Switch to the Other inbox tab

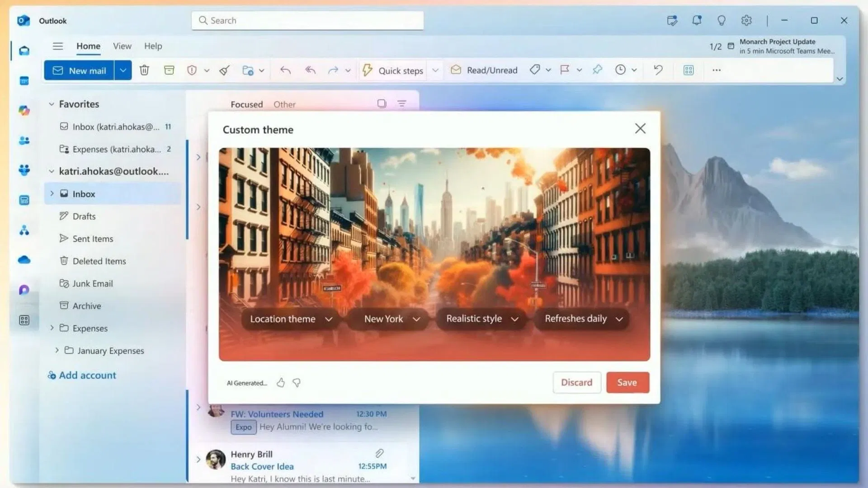pyautogui.click(x=284, y=104)
